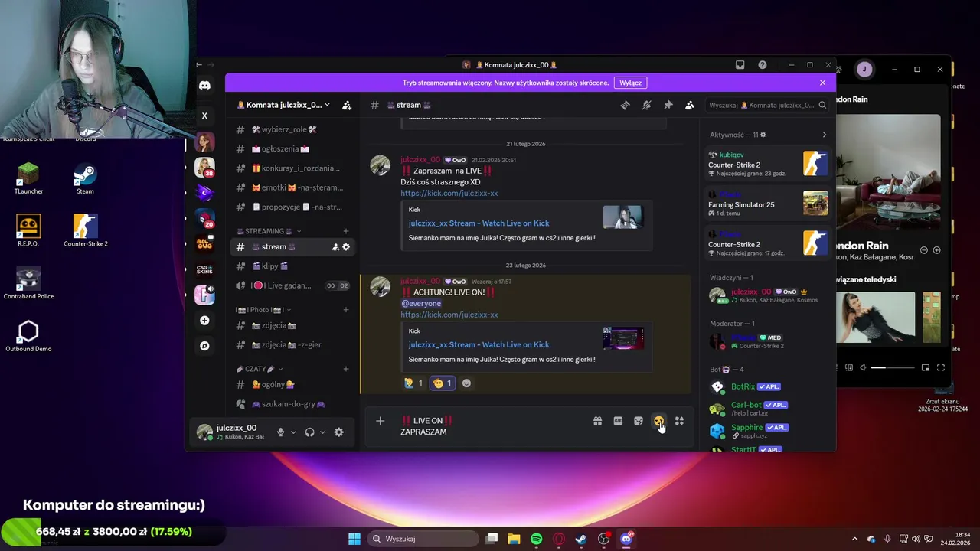980x551 pixels.
Task: Open GIF picker
Action: pyautogui.click(x=618, y=421)
